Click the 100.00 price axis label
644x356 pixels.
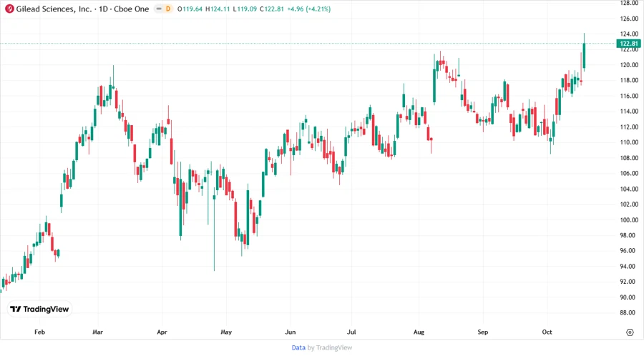click(x=629, y=220)
